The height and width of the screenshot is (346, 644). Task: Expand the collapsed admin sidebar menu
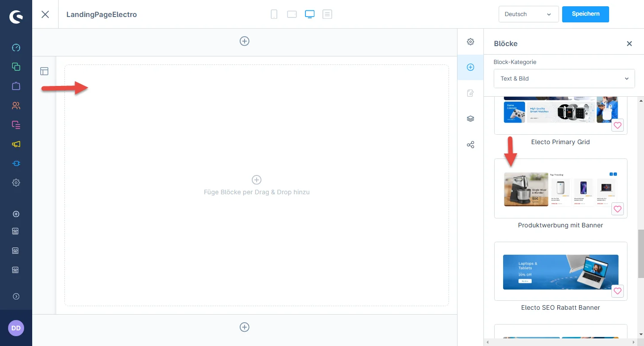(x=16, y=296)
